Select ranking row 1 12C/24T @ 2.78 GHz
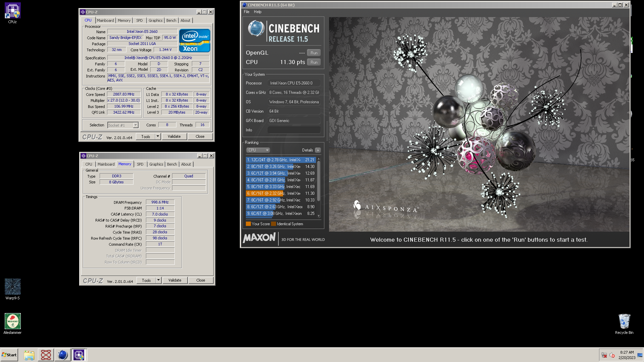Image resolution: width=644 pixels, height=362 pixels. (x=281, y=160)
